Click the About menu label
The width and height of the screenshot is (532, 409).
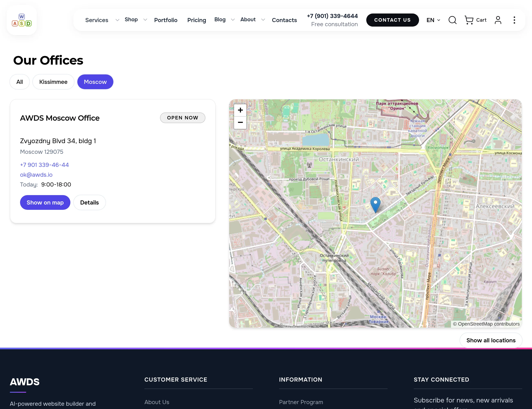[248, 19]
